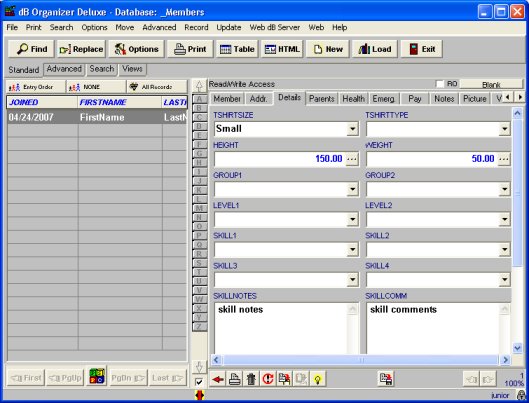Select letter M in the alphabet index
Image resolution: width=529 pixels, height=403 pixels.
[x=199, y=208]
